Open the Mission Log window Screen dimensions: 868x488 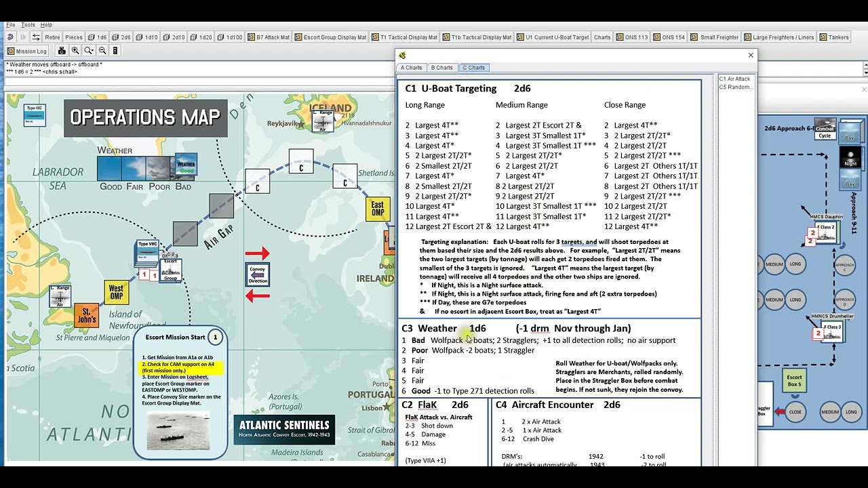[27, 51]
